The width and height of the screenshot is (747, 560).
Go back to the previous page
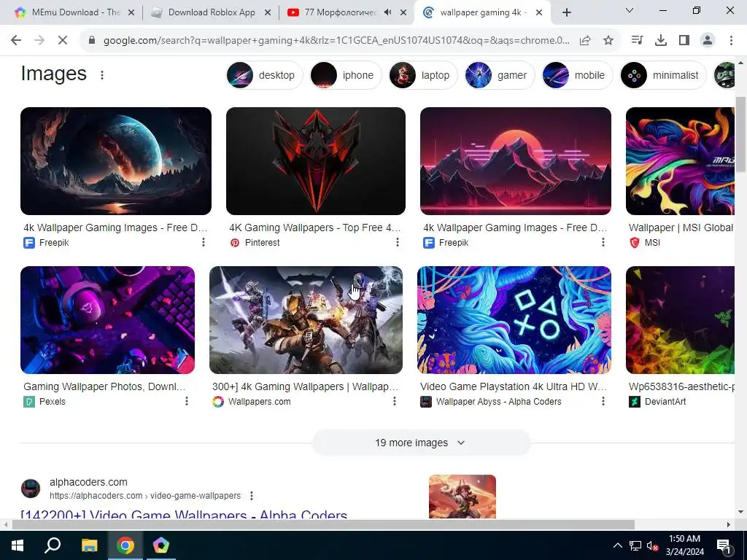(16, 41)
